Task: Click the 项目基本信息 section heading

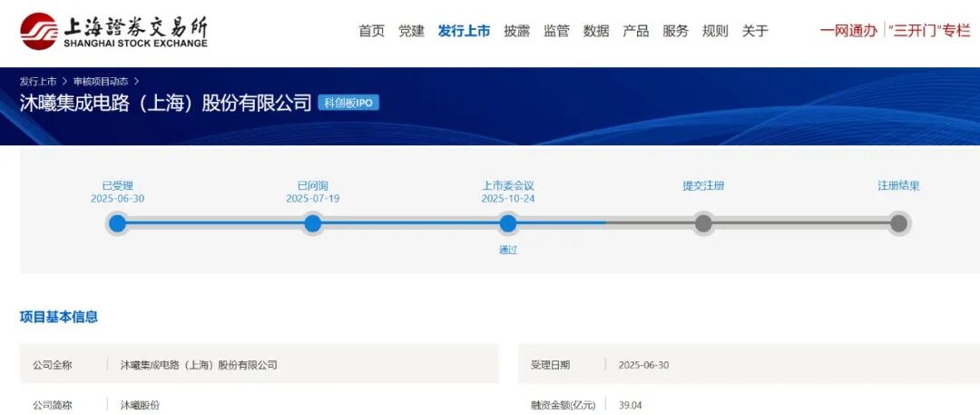Action: [59, 317]
